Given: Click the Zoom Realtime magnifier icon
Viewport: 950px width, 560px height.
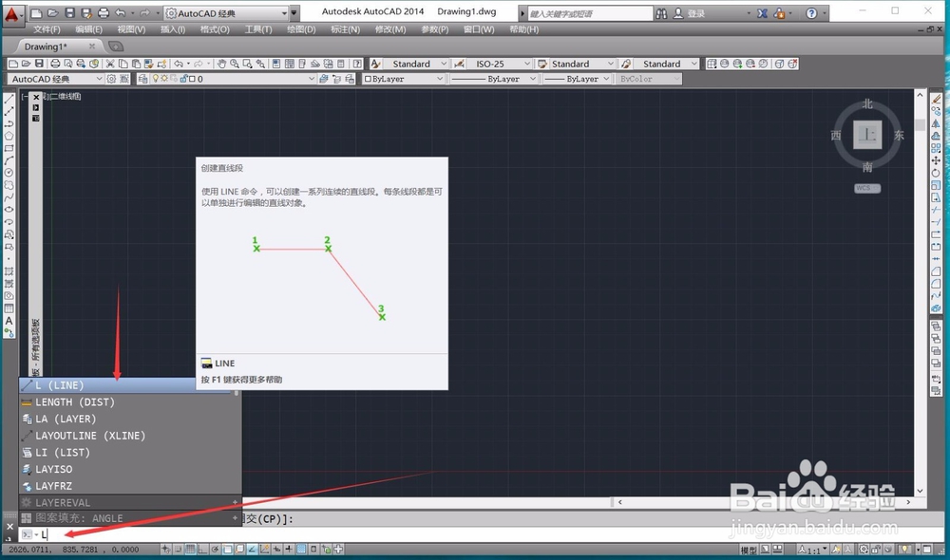Looking at the screenshot, I should point(235,64).
